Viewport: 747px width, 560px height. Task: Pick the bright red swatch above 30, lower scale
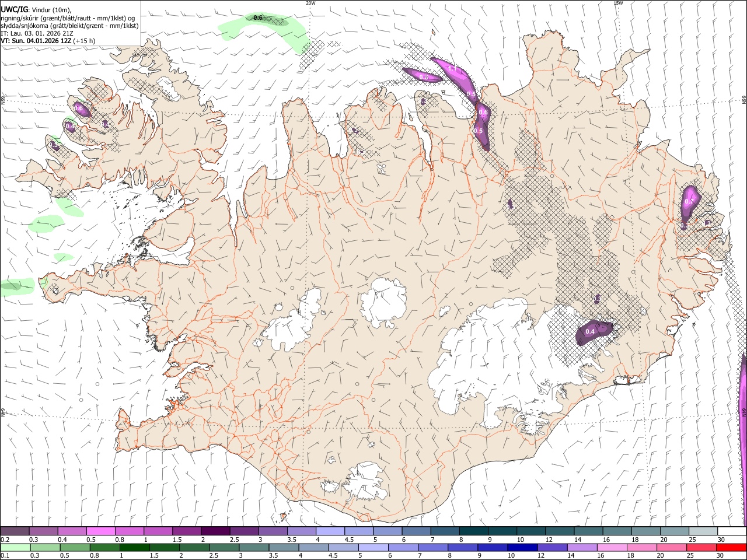[731, 547]
